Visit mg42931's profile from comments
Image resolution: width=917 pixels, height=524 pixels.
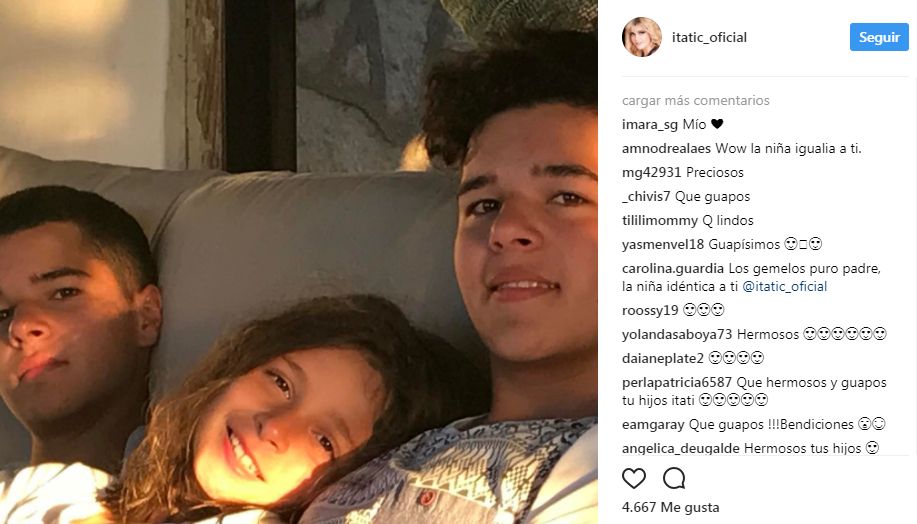pos(651,173)
